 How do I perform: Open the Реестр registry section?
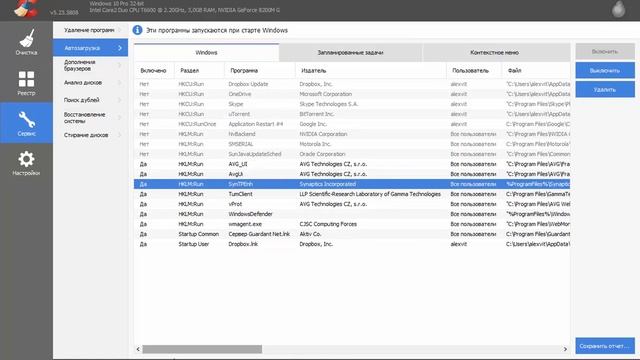click(x=26, y=82)
